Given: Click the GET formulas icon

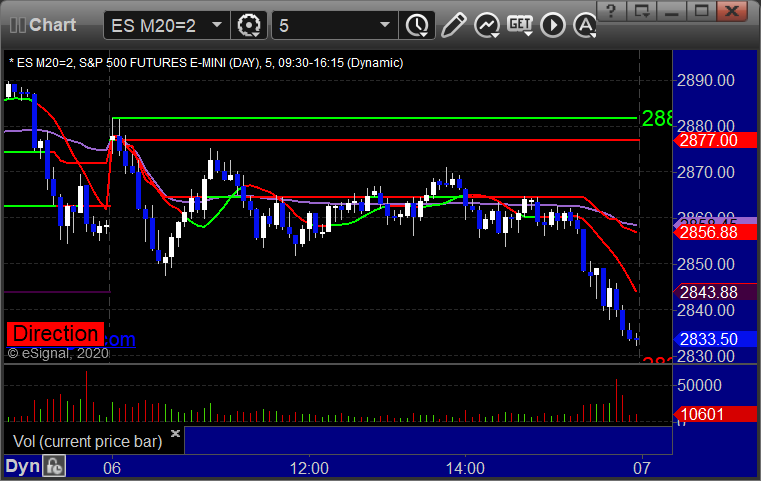Looking at the screenshot, I should coord(520,25).
